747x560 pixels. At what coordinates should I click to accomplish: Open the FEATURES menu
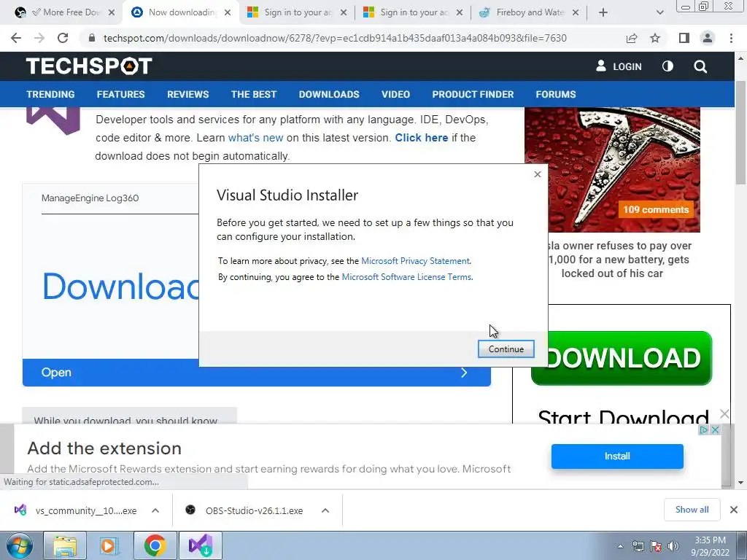point(120,94)
